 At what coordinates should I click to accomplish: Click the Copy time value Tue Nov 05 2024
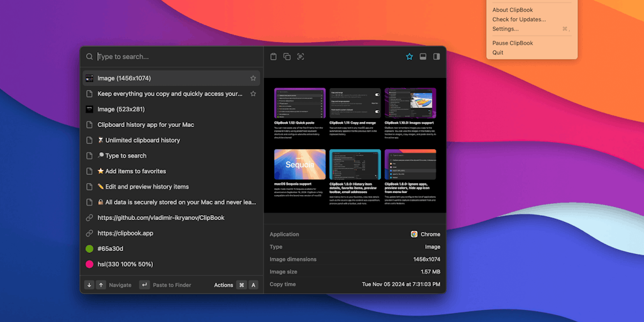[401, 284]
